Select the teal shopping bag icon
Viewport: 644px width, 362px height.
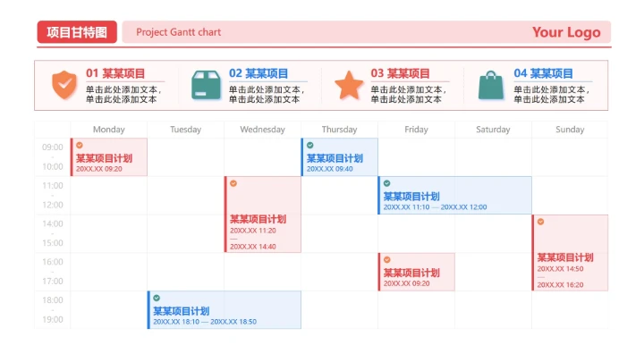pos(491,85)
